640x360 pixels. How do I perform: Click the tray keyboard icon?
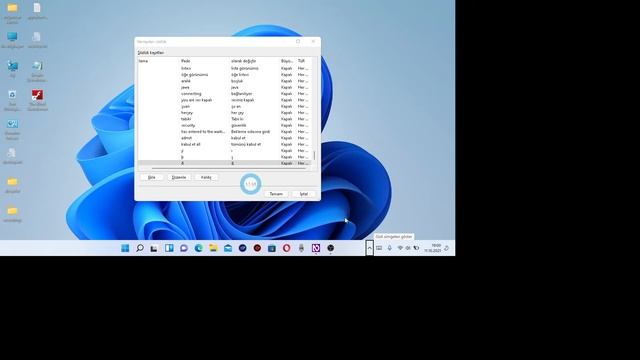click(x=379, y=248)
